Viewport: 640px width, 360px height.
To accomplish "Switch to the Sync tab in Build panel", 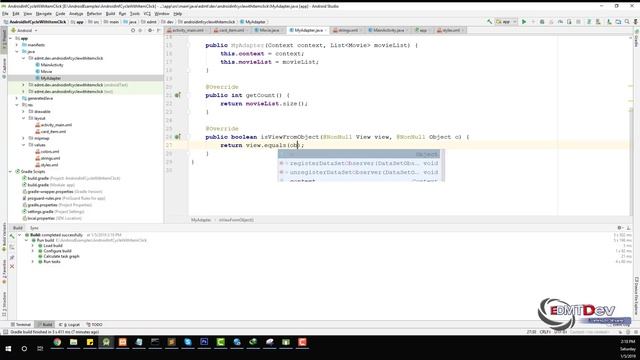I will pyautogui.click(x=34, y=228).
